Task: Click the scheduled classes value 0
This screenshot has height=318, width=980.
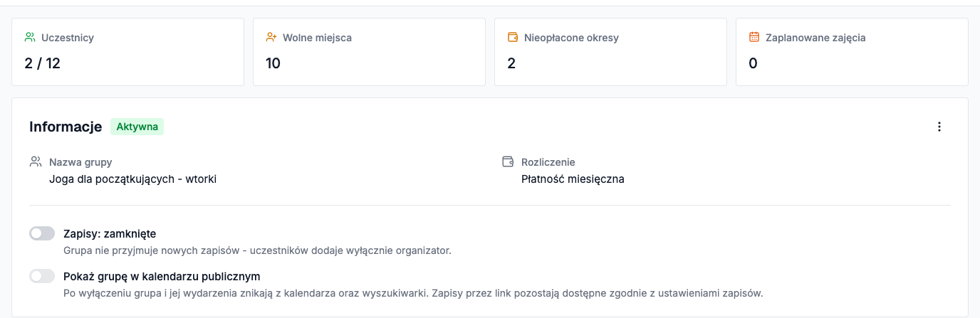Action: click(x=753, y=63)
